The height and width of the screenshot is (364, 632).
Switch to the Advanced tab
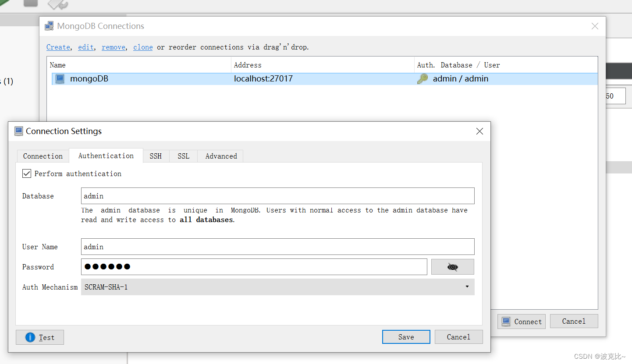click(x=221, y=156)
